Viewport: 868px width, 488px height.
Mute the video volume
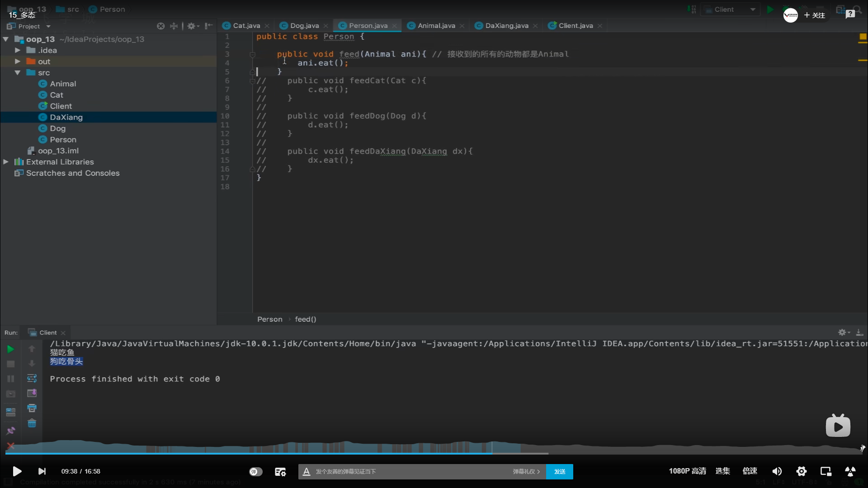(x=777, y=471)
